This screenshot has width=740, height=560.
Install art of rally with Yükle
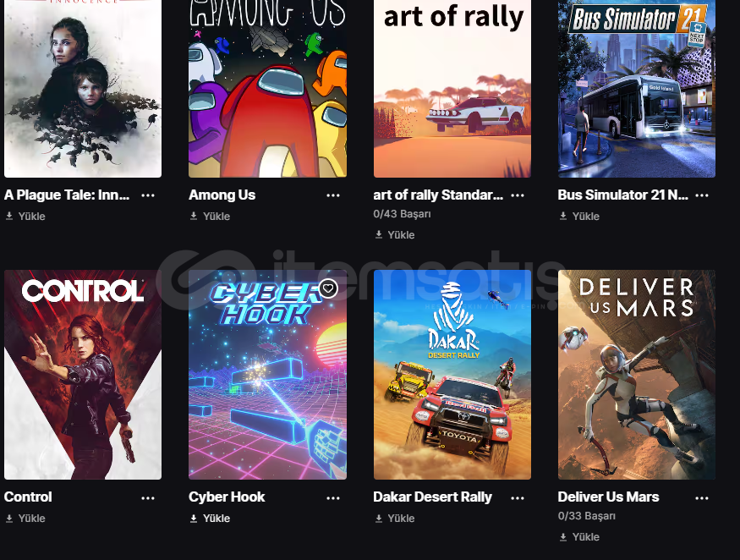[395, 234]
